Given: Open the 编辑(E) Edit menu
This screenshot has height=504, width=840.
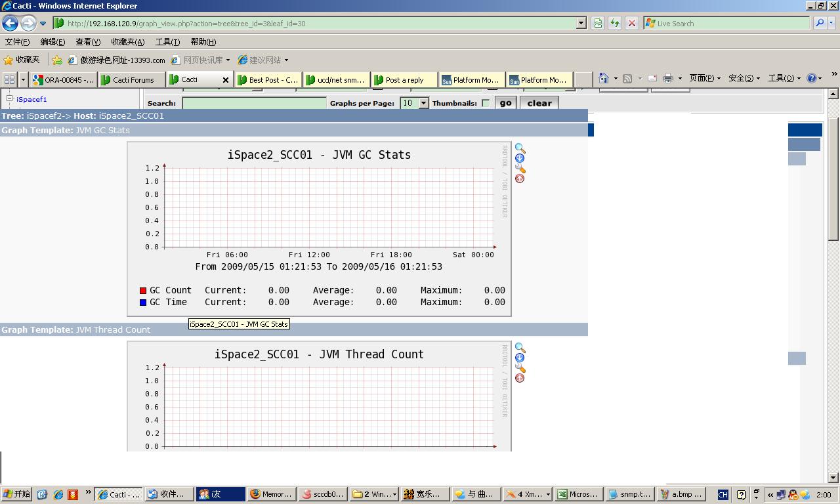Looking at the screenshot, I should point(52,42).
